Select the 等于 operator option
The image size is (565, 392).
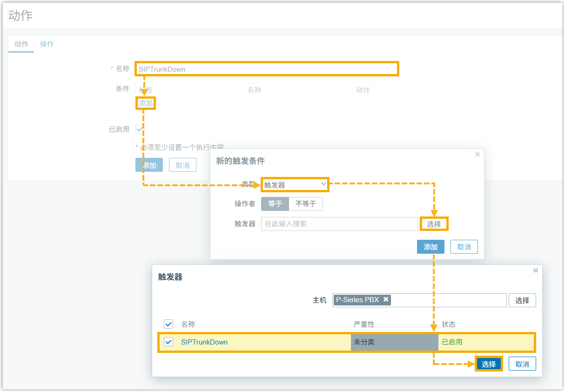click(275, 204)
